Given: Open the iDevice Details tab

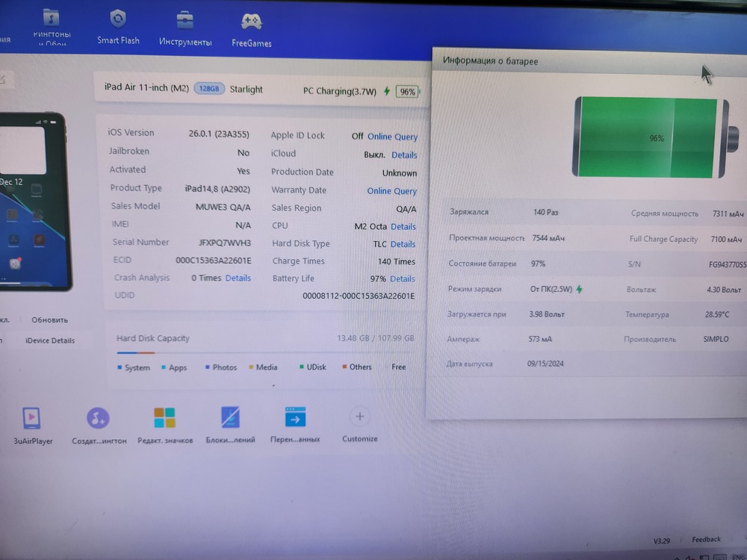Looking at the screenshot, I should [x=50, y=340].
